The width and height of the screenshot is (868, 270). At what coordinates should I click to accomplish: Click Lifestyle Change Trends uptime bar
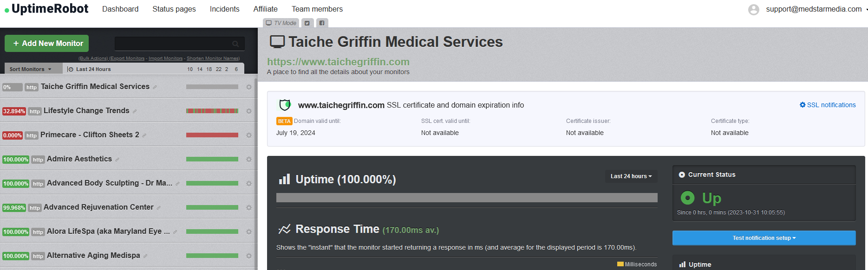click(x=212, y=111)
